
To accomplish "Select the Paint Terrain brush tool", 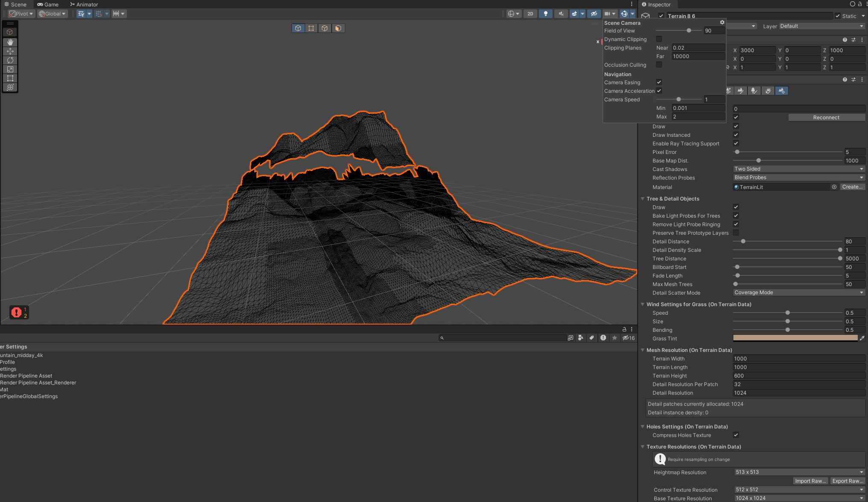I will (741, 91).
